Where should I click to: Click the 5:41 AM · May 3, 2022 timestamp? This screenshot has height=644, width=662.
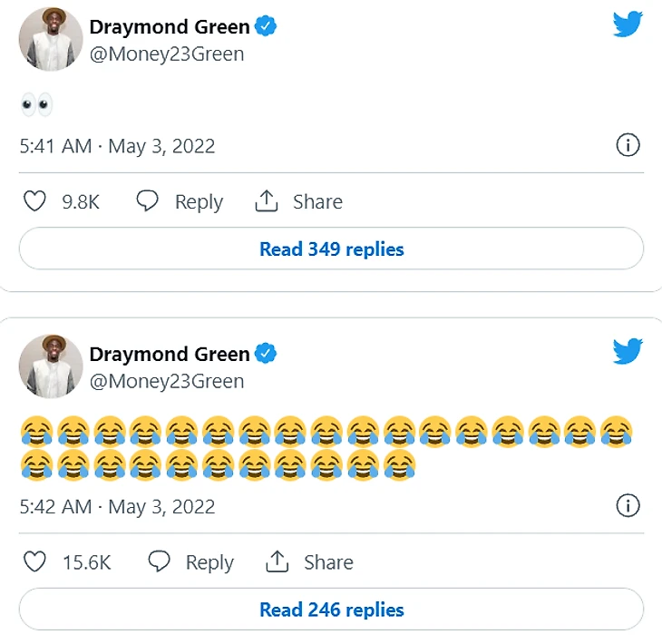coord(117,146)
